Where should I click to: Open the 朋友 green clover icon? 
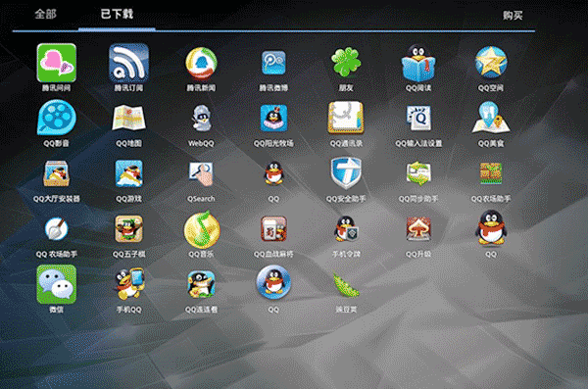coord(346,62)
